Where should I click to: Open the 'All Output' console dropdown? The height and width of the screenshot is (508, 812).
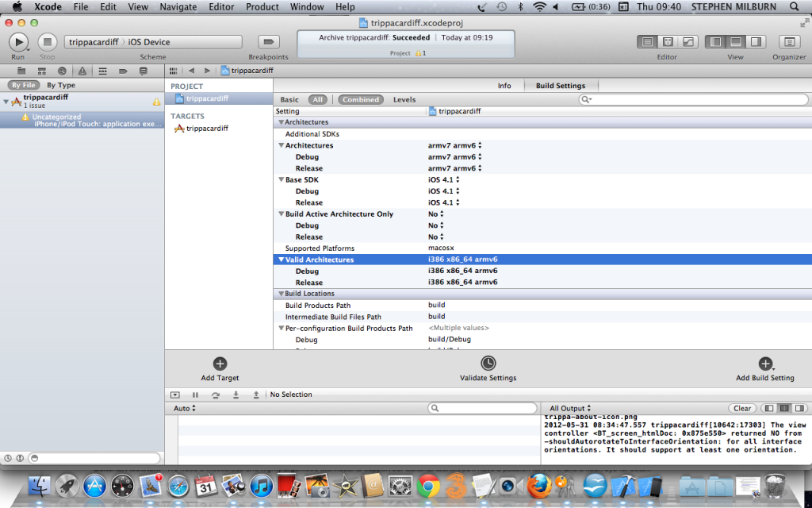[569, 409]
